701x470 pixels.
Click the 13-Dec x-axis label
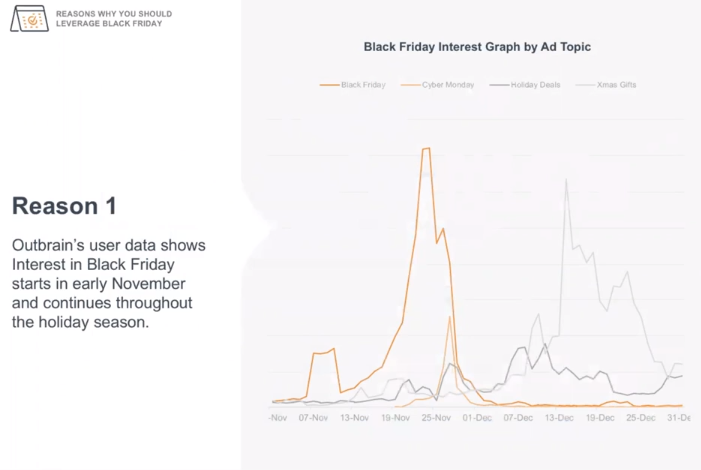558,417
